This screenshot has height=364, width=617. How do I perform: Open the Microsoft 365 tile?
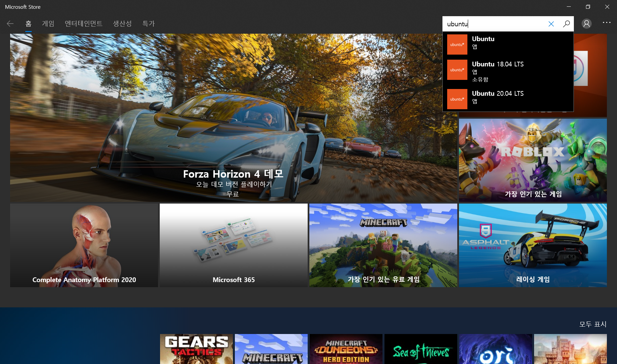[x=234, y=245]
